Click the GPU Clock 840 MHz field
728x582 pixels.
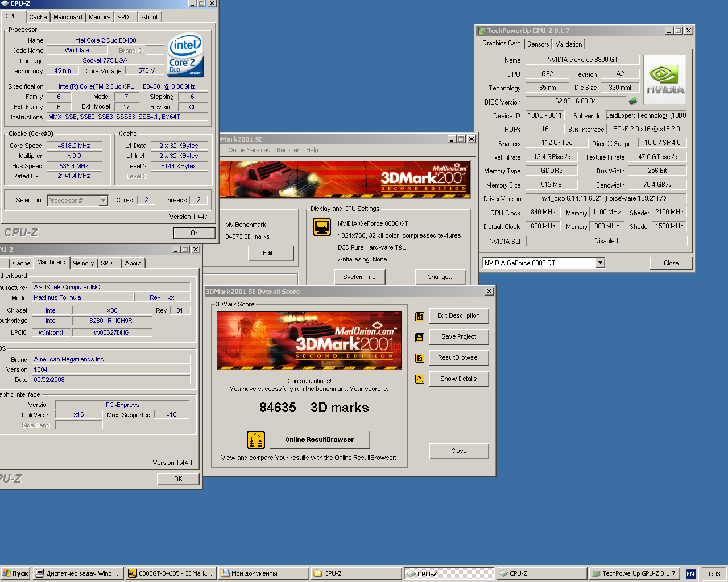coord(543,212)
